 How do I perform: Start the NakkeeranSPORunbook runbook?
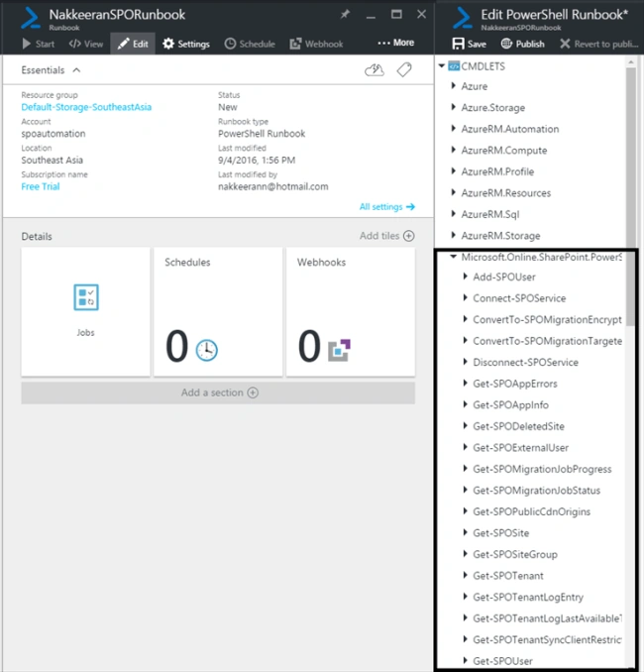click(38, 44)
